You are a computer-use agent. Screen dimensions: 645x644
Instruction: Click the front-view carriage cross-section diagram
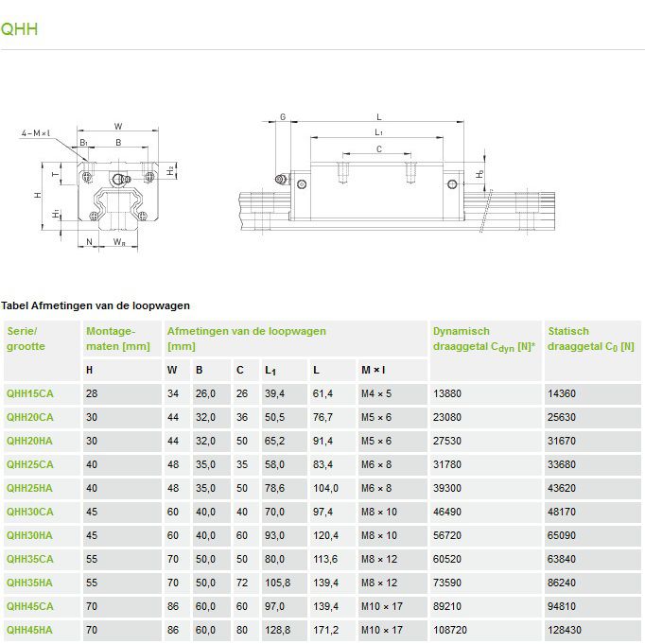[x=112, y=187]
